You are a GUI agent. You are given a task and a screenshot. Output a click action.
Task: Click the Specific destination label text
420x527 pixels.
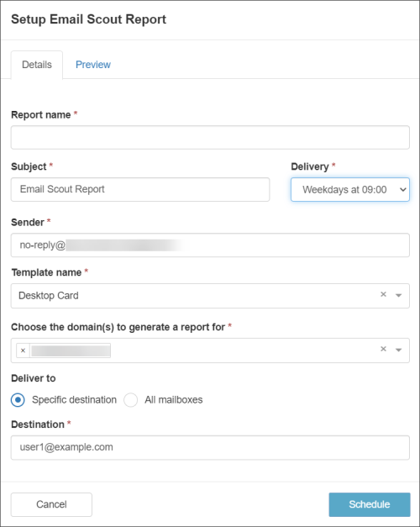[x=74, y=400]
